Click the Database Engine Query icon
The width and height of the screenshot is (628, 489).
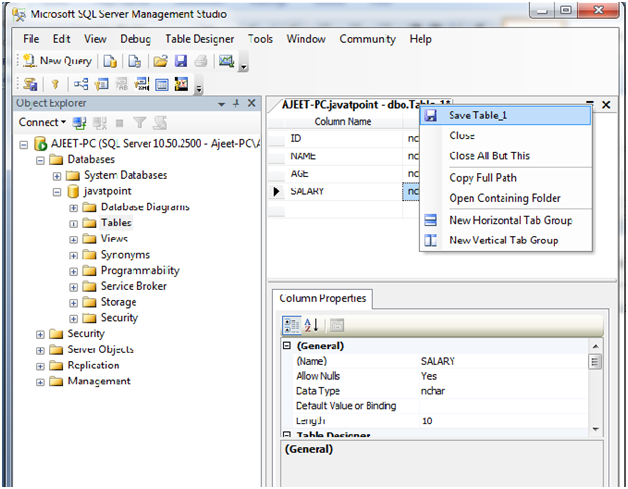(110, 61)
